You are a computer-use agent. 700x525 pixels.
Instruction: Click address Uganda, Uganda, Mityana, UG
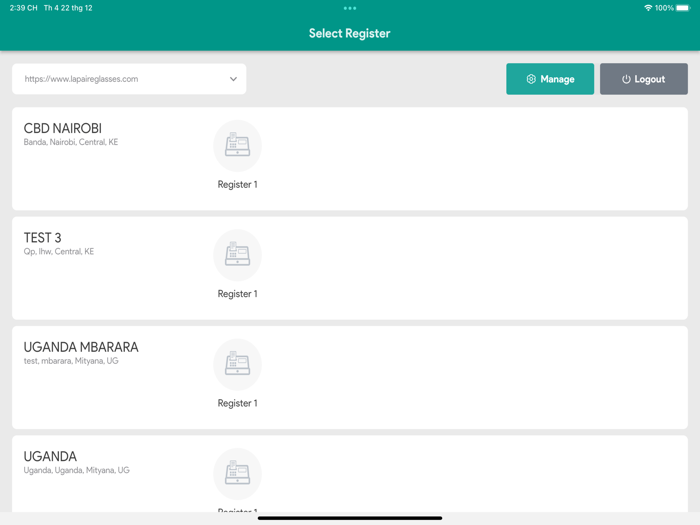pos(76,470)
